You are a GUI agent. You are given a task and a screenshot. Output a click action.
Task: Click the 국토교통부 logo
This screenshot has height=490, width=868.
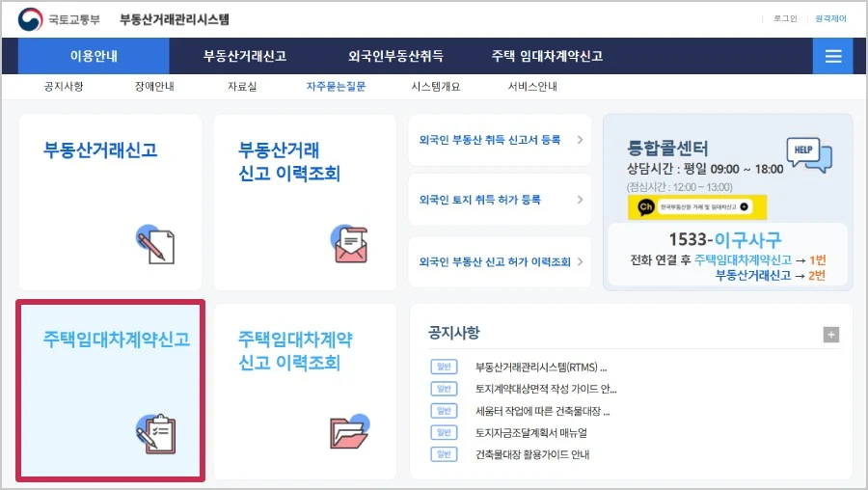(x=58, y=19)
